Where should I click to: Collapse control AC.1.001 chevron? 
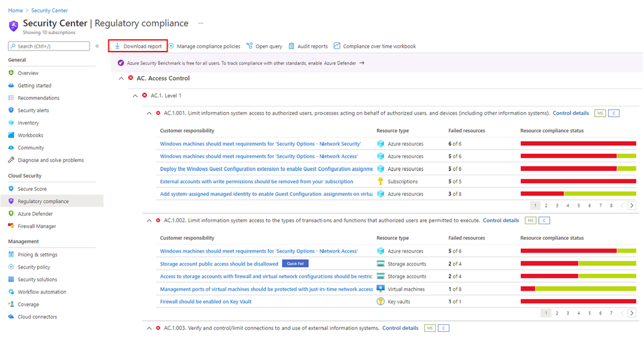(x=149, y=113)
